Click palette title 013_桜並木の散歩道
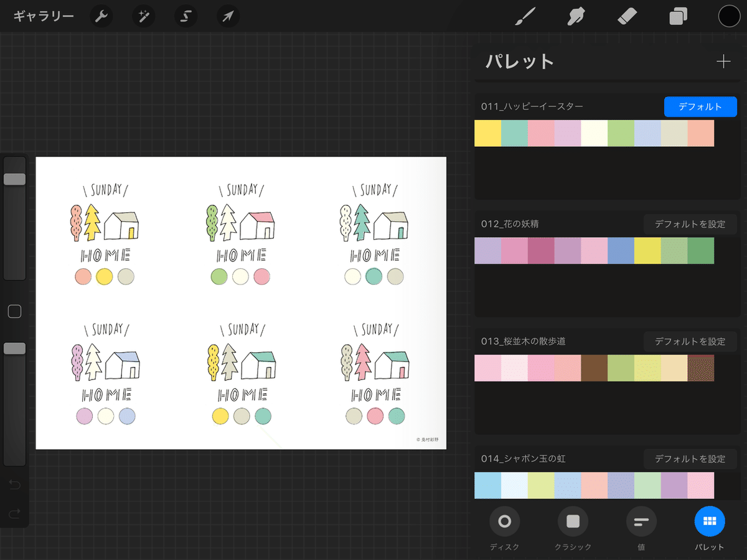 click(523, 342)
